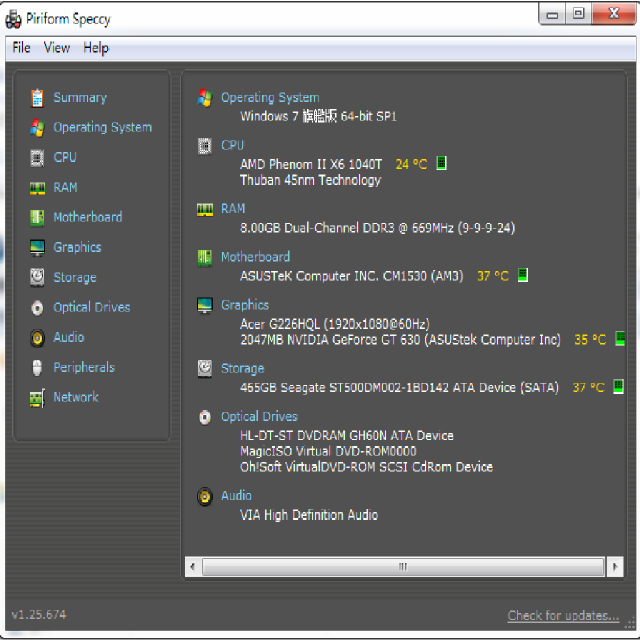Click the Audio speaker icon in summary panel

click(x=205, y=497)
